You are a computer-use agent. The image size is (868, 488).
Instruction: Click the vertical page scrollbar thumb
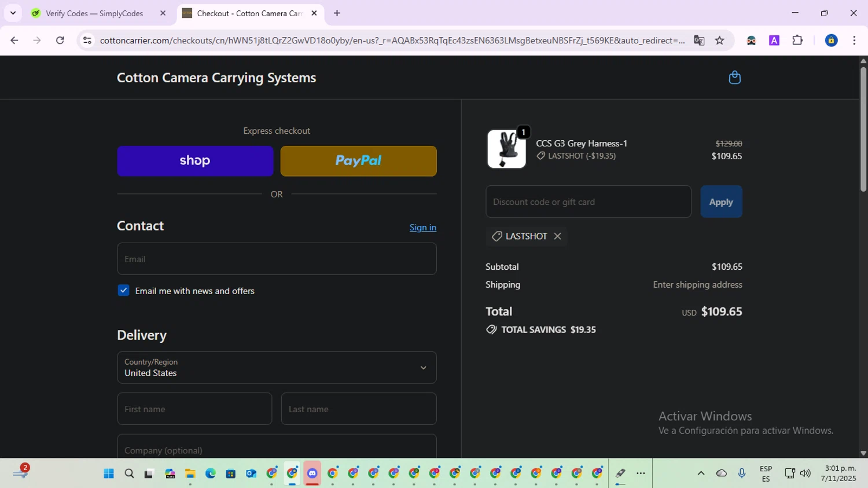tap(863, 129)
